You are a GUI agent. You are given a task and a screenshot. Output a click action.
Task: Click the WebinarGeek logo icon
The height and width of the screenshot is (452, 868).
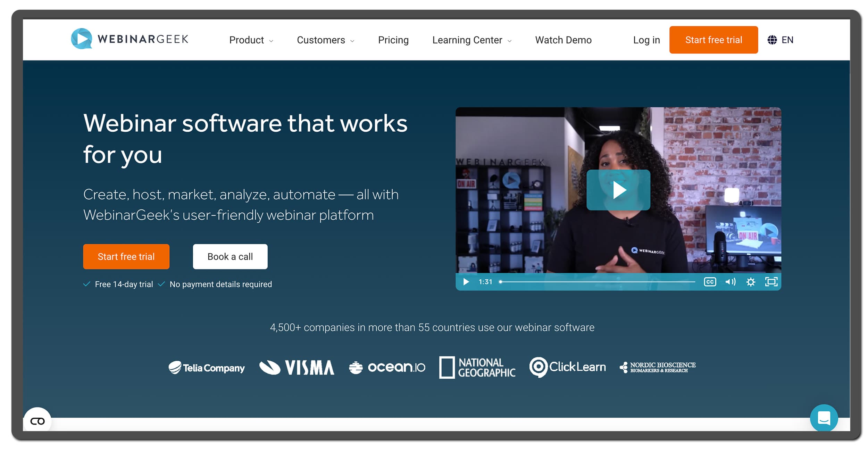point(82,39)
